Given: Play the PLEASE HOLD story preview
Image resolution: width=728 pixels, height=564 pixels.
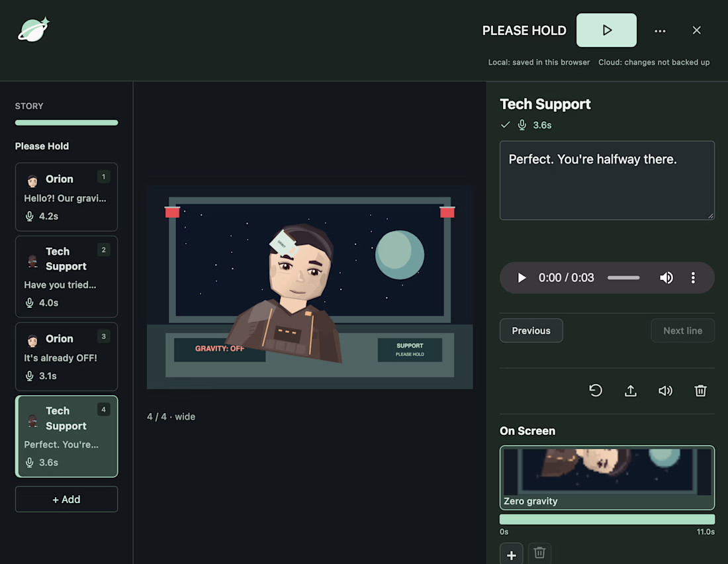Looking at the screenshot, I should coord(606,30).
